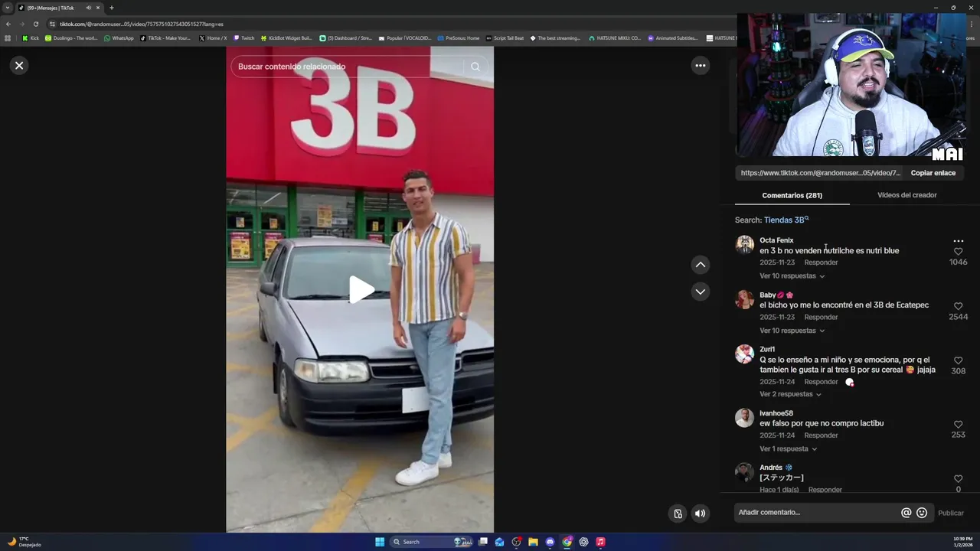Close the TikTok Mensajes browser tab
This screenshot has height=551, width=980.
pyautogui.click(x=98, y=8)
